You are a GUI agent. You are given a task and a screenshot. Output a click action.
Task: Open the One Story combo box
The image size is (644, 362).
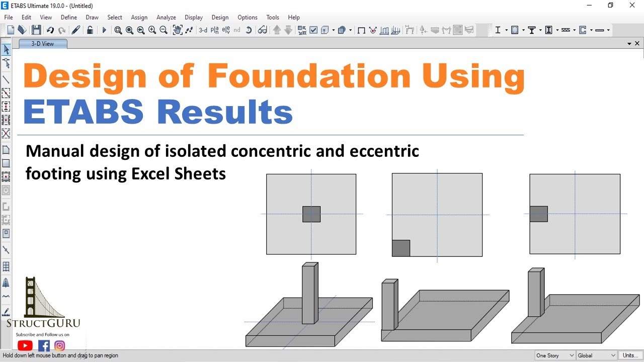click(555, 355)
